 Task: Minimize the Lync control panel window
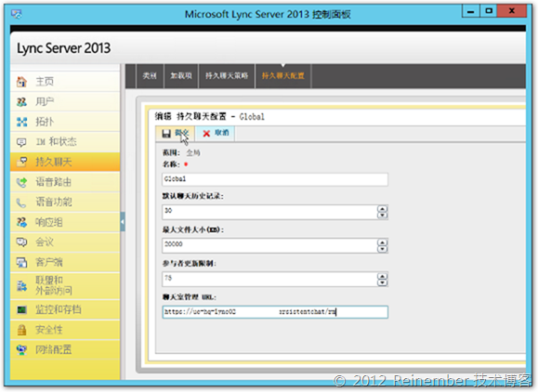(x=471, y=11)
